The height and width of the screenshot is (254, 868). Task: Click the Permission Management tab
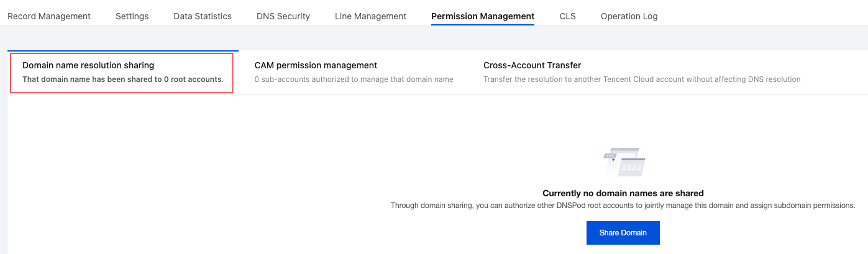pos(483,16)
